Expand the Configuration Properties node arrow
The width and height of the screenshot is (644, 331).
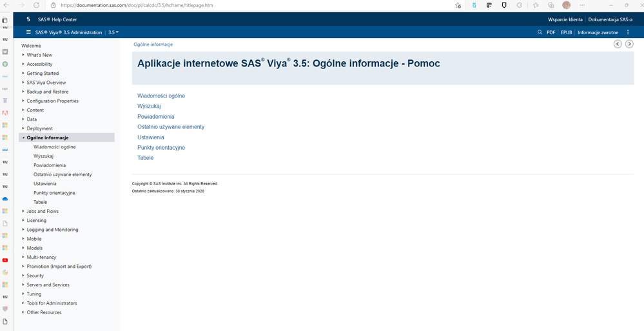pyautogui.click(x=23, y=101)
